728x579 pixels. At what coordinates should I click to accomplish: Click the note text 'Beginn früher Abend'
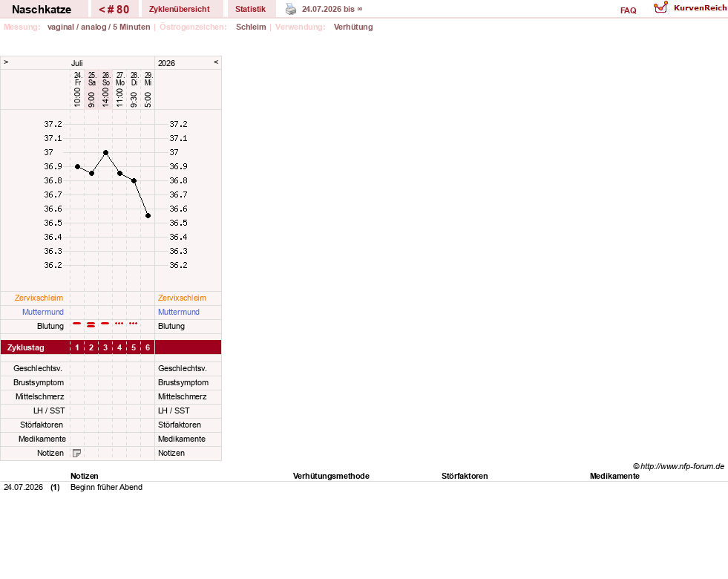coord(106,488)
